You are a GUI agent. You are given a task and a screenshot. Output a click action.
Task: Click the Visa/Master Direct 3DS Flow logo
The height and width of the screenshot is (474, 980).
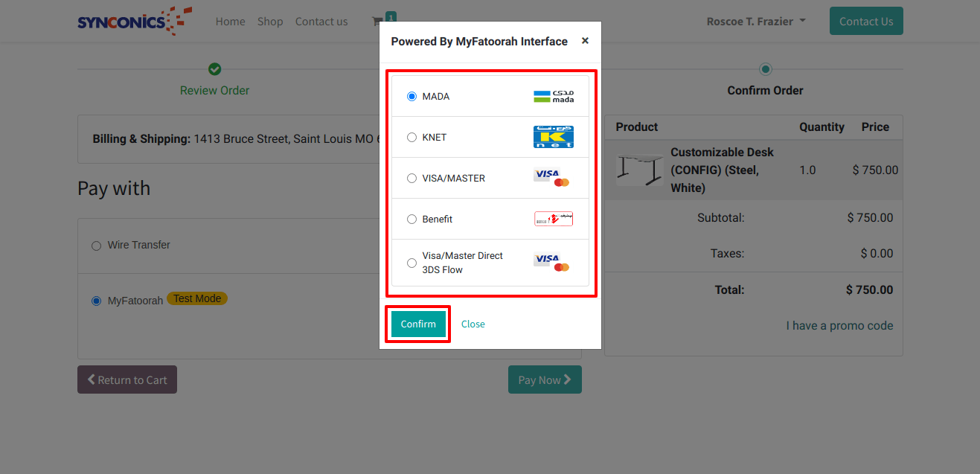click(x=552, y=263)
